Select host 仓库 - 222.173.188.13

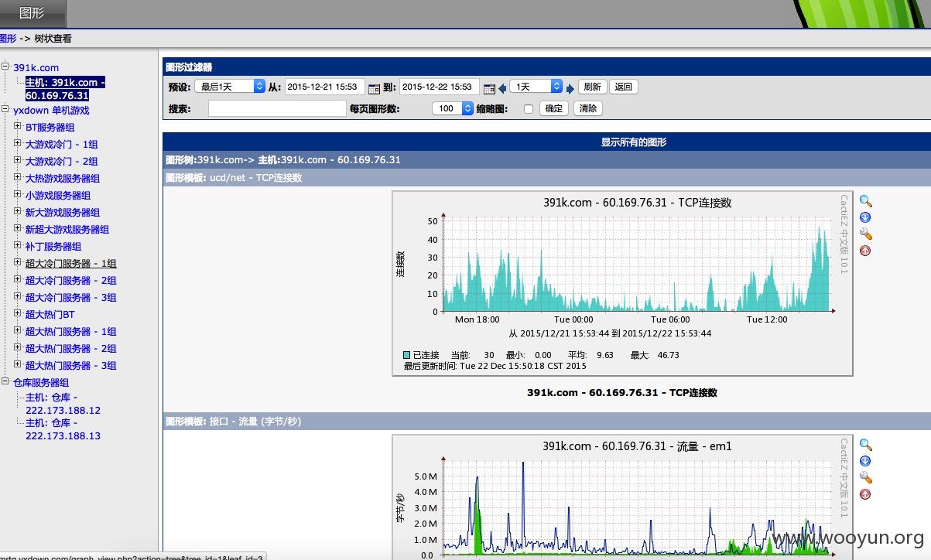click(63, 429)
